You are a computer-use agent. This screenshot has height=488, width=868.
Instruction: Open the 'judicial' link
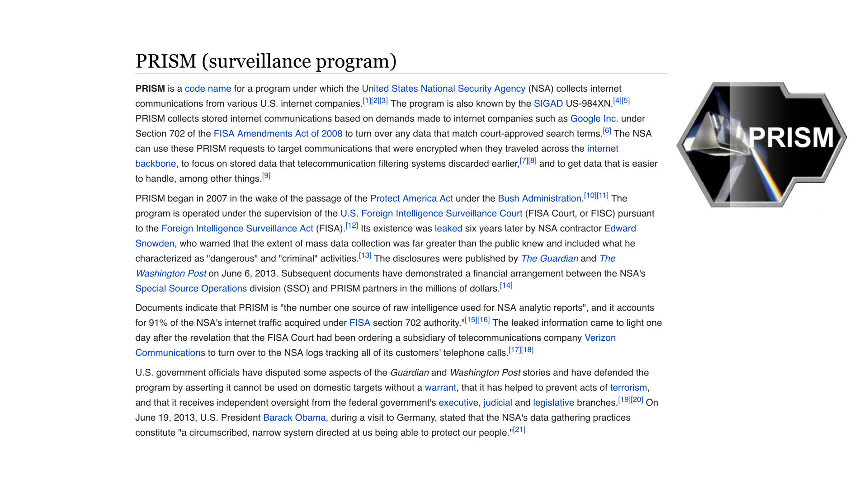pos(498,403)
